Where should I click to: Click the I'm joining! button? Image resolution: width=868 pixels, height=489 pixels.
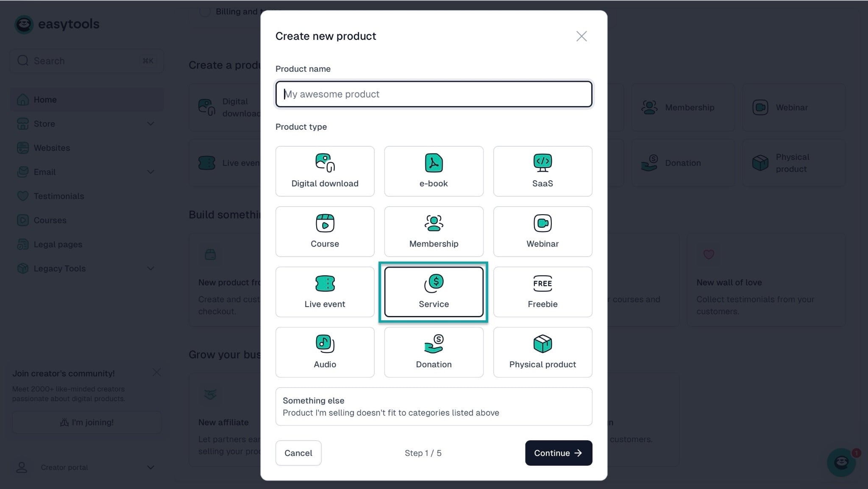[86, 422]
